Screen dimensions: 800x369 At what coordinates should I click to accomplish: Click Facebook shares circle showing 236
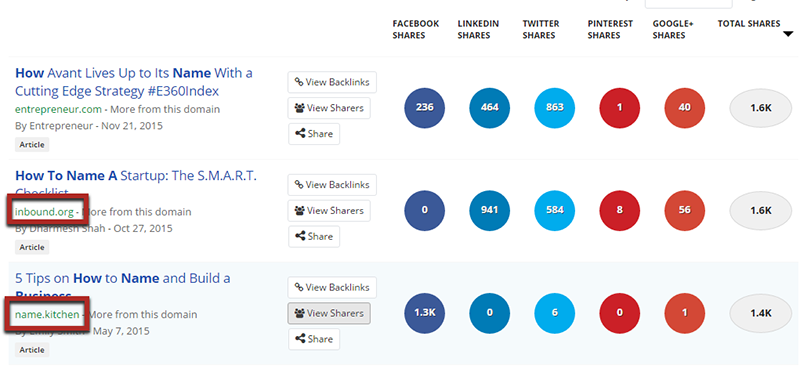[x=424, y=108]
